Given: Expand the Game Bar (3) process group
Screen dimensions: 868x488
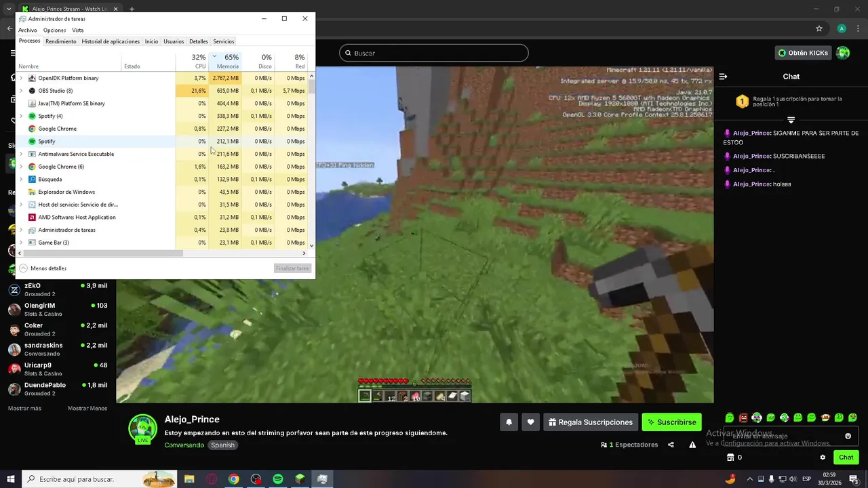Looking at the screenshot, I should (x=21, y=243).
